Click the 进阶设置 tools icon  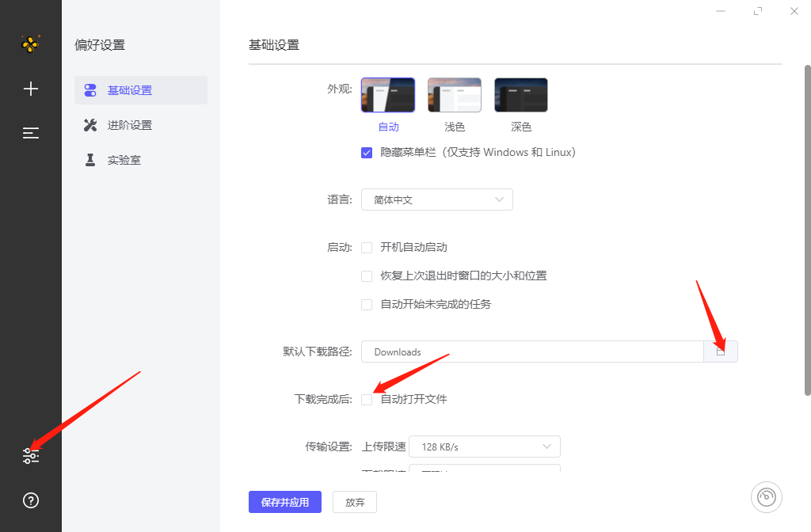click(90, 125)
